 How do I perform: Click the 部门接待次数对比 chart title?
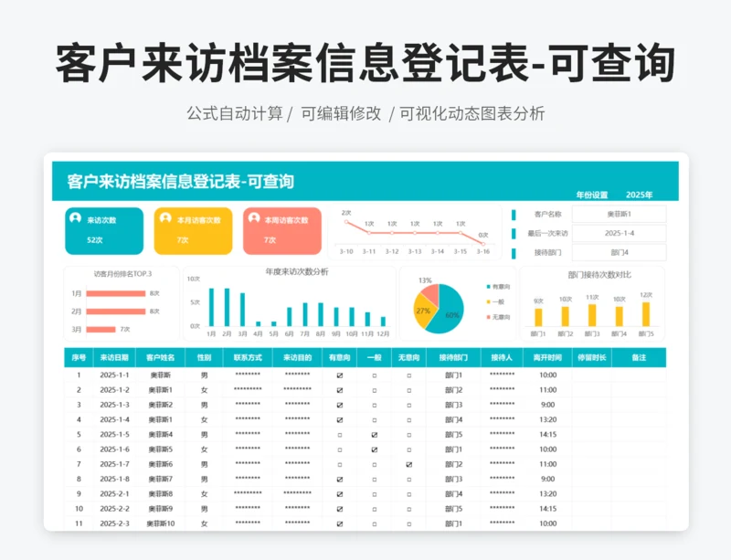pos(599,275)
